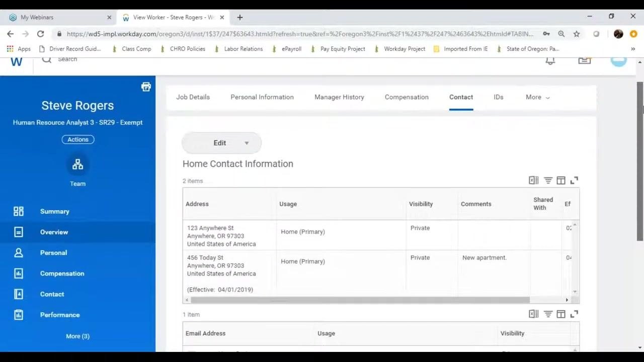
Task: Select the Manager History tab
Action: pyautogui.click(x=339, y=97)
